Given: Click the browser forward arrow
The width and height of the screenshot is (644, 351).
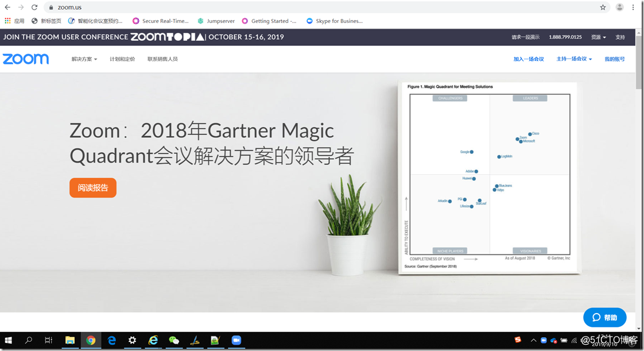Looking at the screenshot, I should 21,7.
